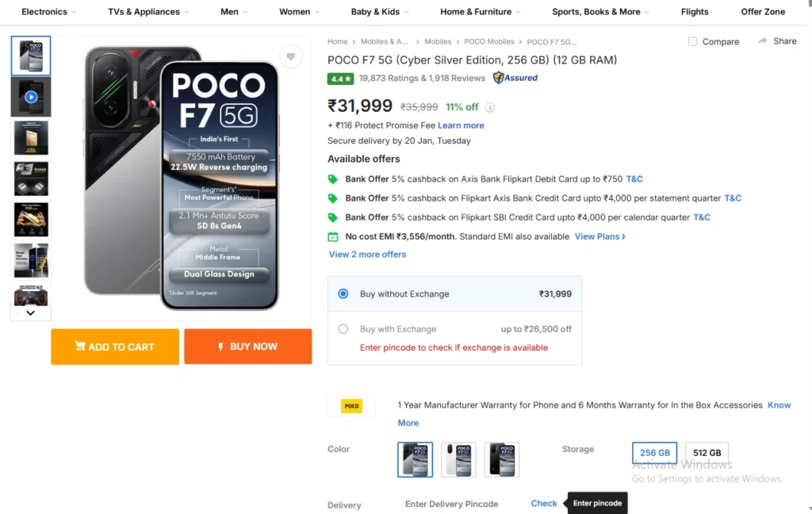Open TVs & Appliances dropdown menu
The width and height of the screenshot is (812, 514).
pyautogui.click(x=149, y=12)
